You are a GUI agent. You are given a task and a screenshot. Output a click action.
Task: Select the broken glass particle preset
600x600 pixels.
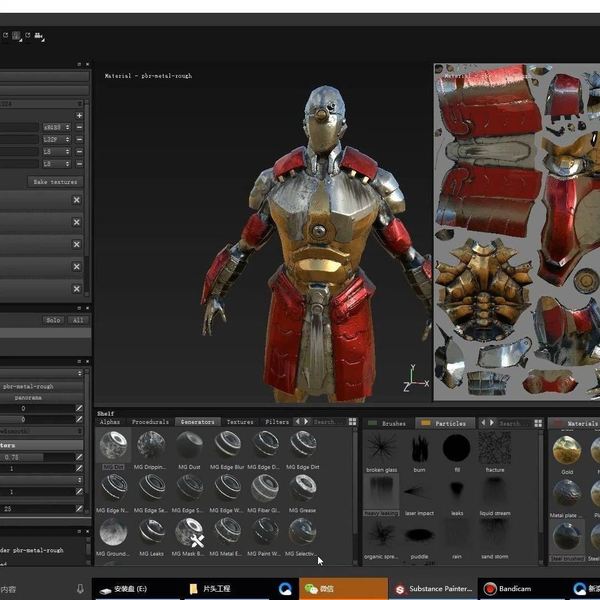[x=382, y=448]
